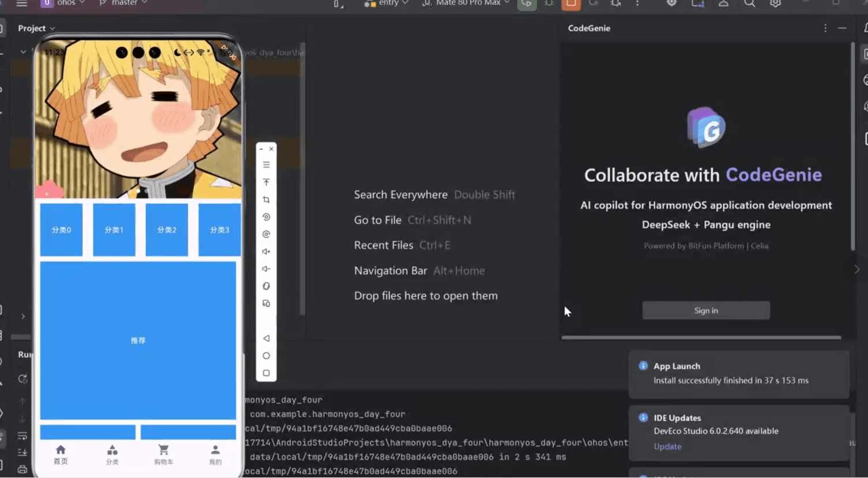Viewport: 868px width, 478px height.
Task: Tap the 分类2 blue tile
Action: [167, 230]
